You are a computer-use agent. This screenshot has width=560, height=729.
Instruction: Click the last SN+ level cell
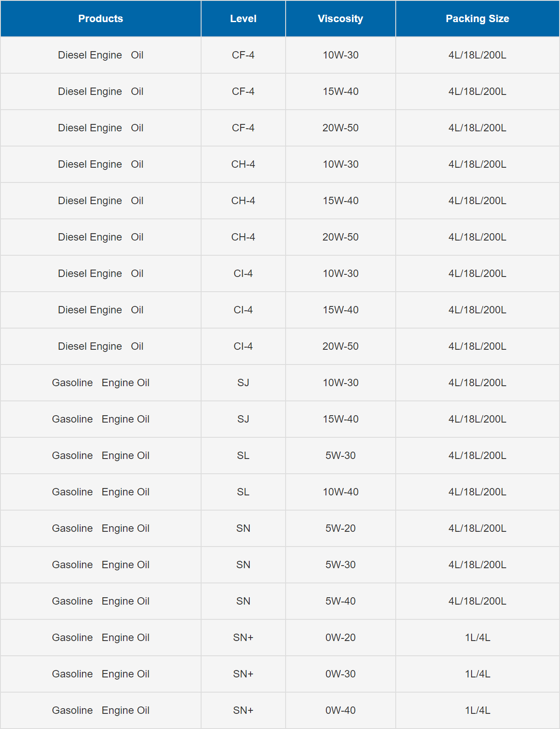[x=243, y=710]
